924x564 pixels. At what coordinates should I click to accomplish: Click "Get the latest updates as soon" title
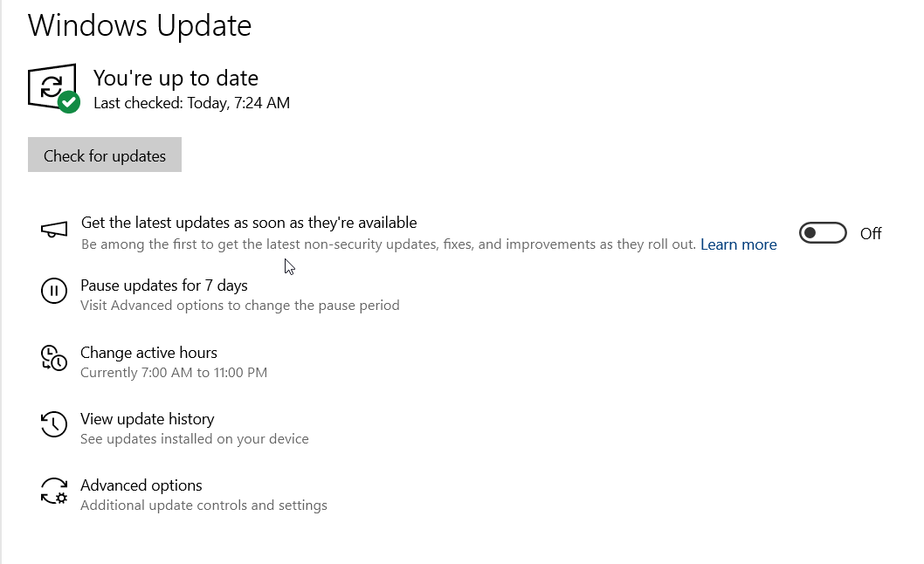pyautogui.click(x=249, y=223)
